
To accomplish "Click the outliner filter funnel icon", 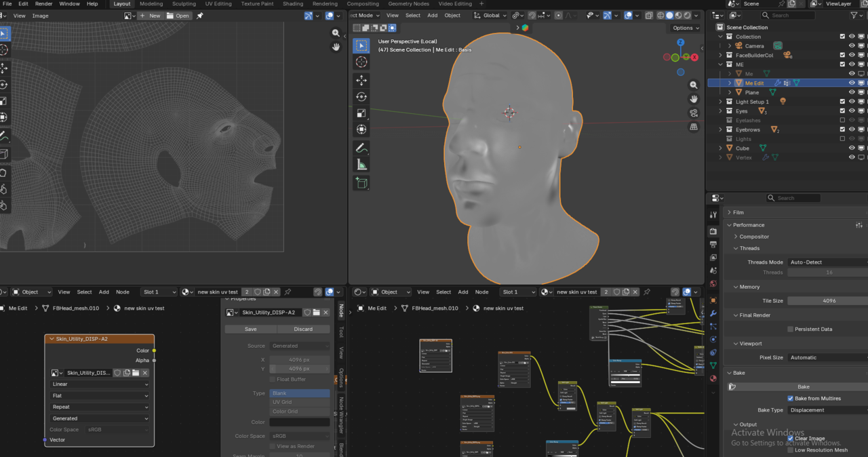I will pyautogui.click(x=854, y=15).
